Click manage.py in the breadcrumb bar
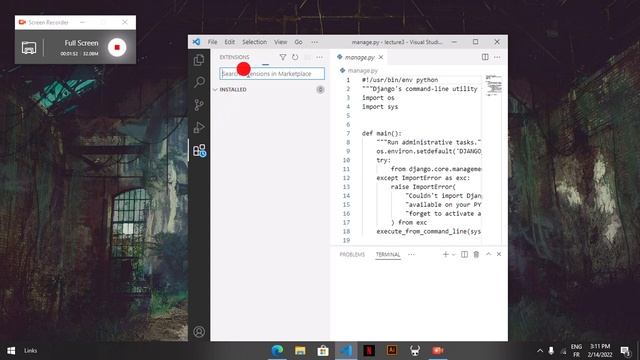Screen dimensions: 640x360 click(x=362, y=71)
